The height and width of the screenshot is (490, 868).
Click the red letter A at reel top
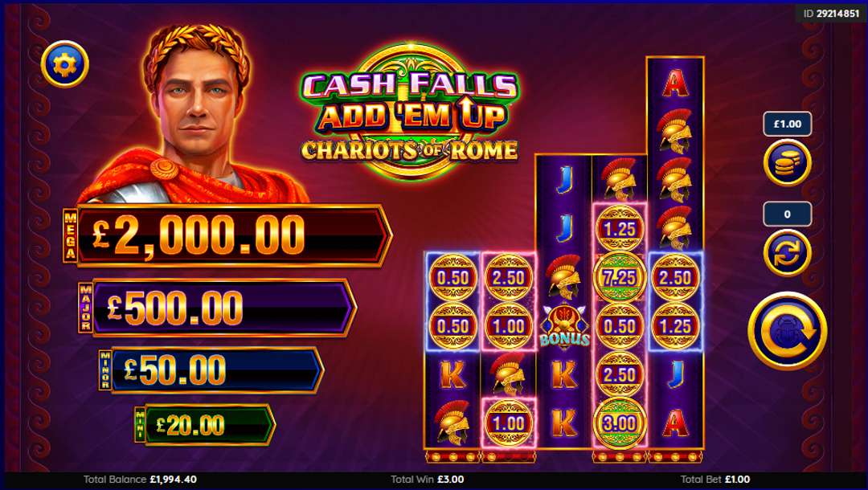tap(675, 83)
